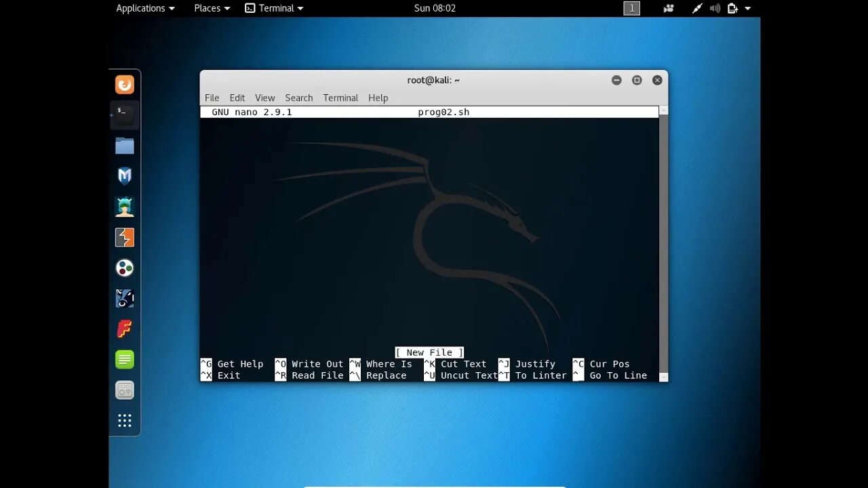Click the Cut Text shortcut label
Screen dimensions: 868x488
point(464,364)
